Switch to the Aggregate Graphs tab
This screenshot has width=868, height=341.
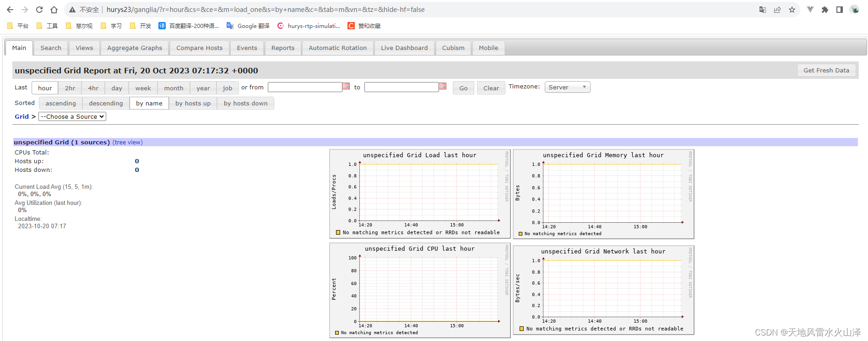pos(135,48)
